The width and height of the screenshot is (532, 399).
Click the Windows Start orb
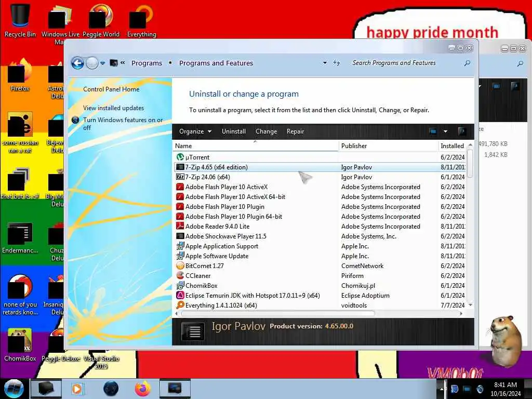(14, 389)
